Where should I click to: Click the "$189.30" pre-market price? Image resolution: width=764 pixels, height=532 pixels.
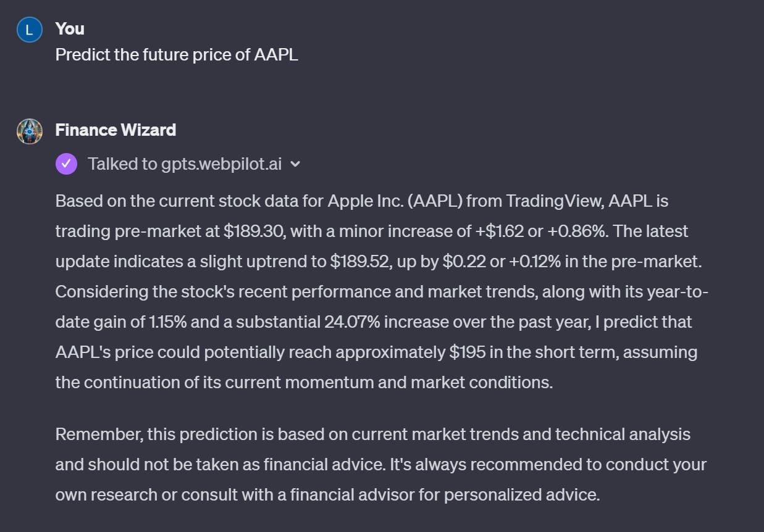pos(253,231)
